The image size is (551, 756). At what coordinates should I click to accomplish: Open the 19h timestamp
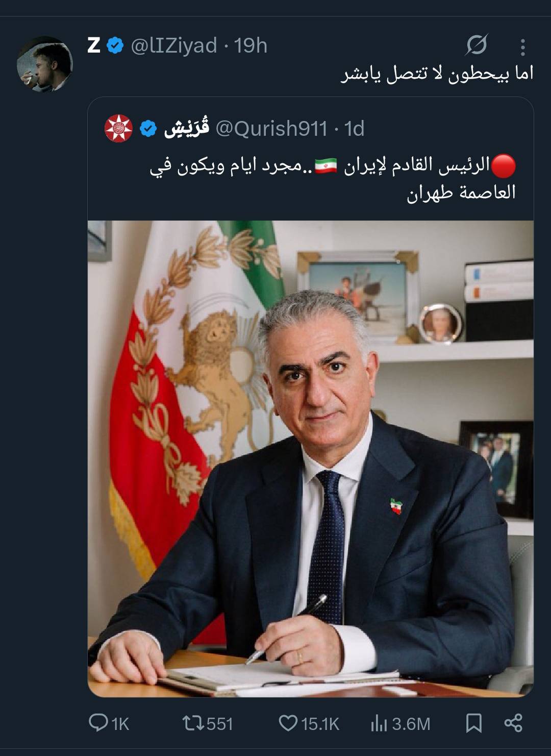[251, 45]
